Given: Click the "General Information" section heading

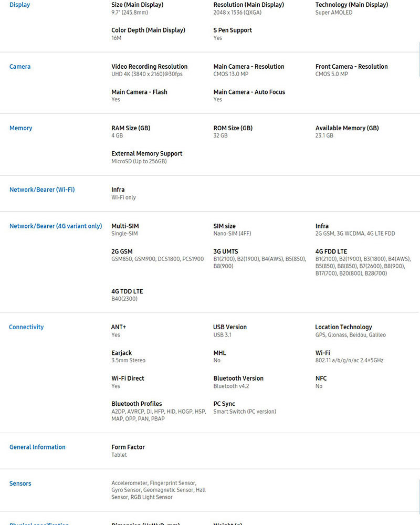Looking at the screenshot, I should click(x=37, y=447).
